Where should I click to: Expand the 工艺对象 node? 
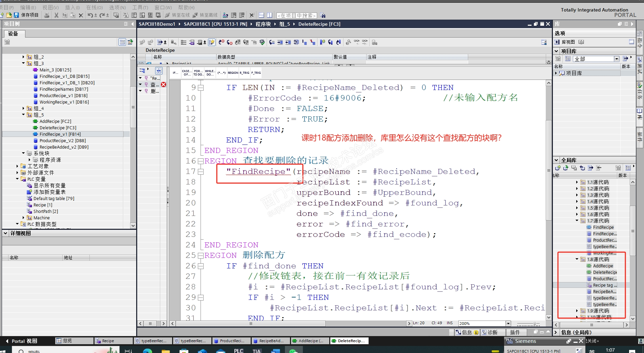click(x=17, y=166)
